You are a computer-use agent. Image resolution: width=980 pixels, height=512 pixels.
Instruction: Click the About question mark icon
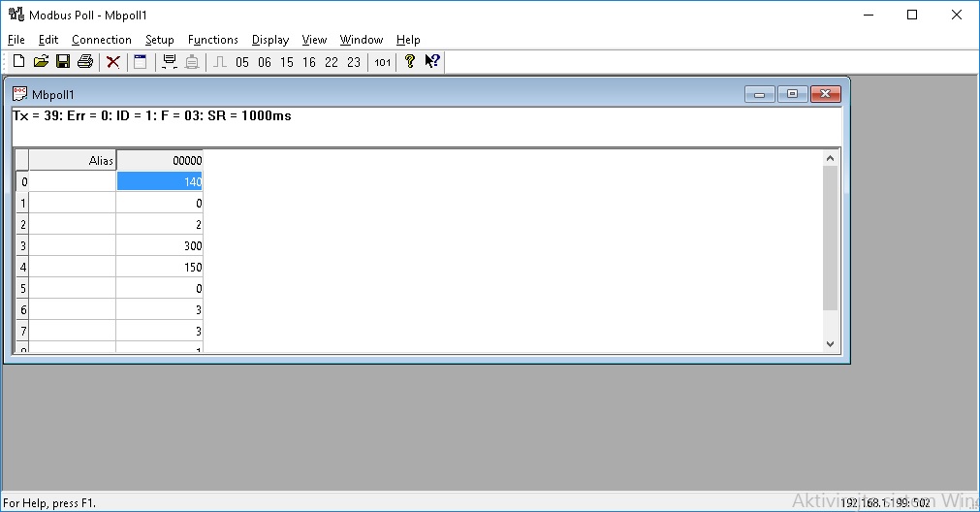(410, 62)
